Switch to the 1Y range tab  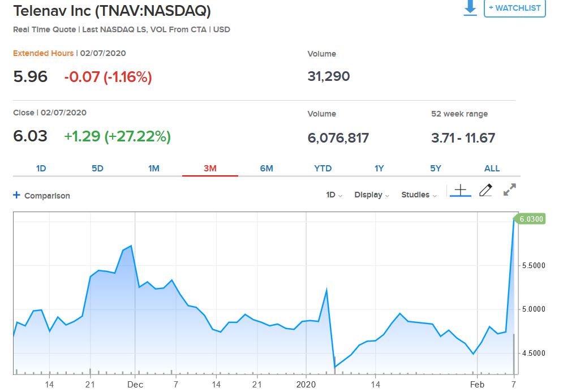(x=379, y=168)
